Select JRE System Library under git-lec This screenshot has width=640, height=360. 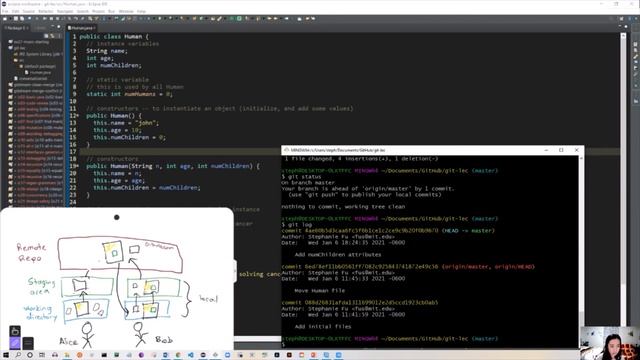(x=38, y=54)
